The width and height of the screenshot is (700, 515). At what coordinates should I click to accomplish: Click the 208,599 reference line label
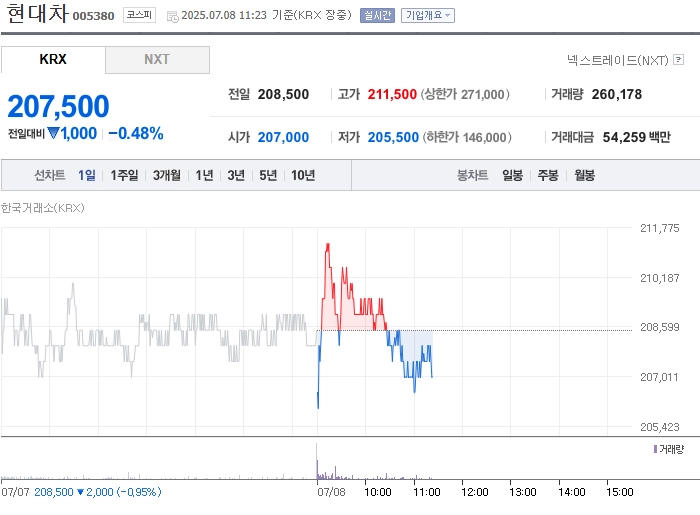(x=659, y=327)
